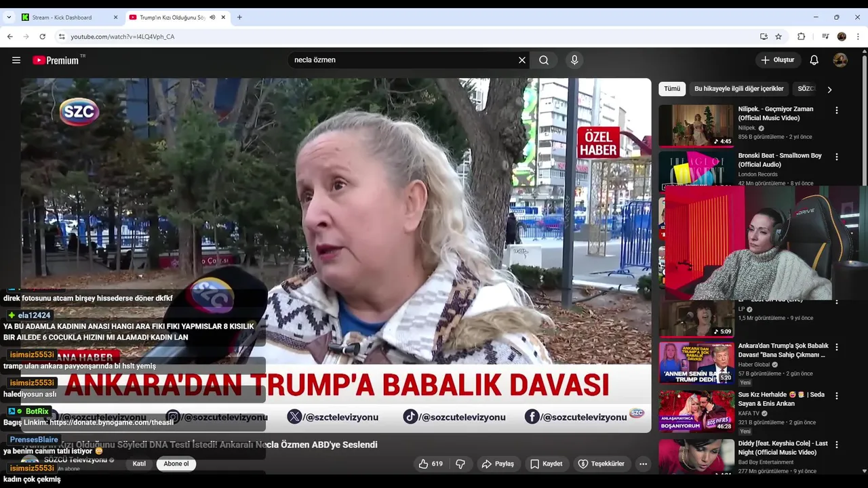Dislike the video
The image size is (868, 488).
click(460, 464)
